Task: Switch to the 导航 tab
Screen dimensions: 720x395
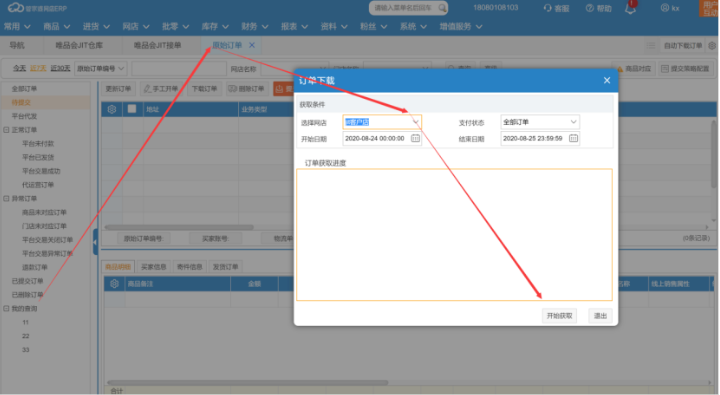Action: [x=17, y=45]
